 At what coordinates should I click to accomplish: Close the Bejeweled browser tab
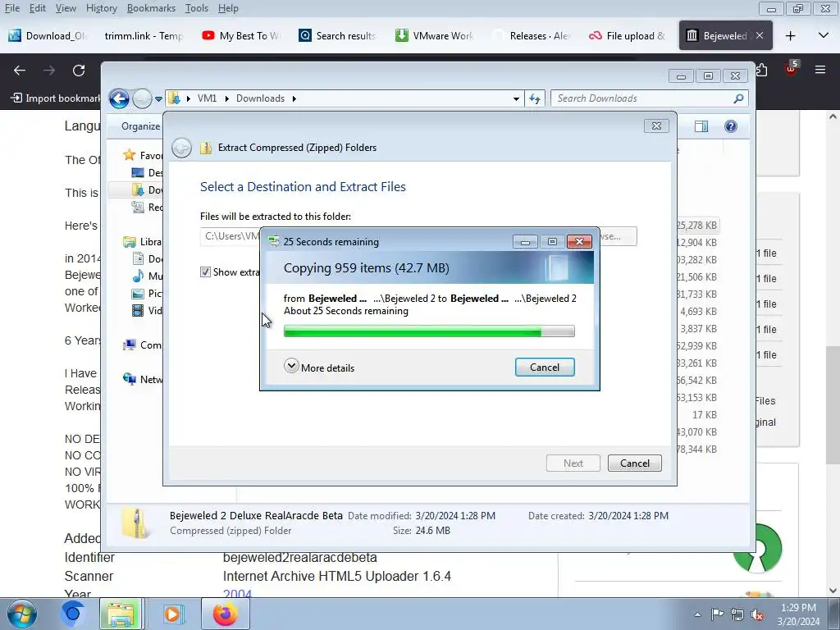tap(760, 35)
